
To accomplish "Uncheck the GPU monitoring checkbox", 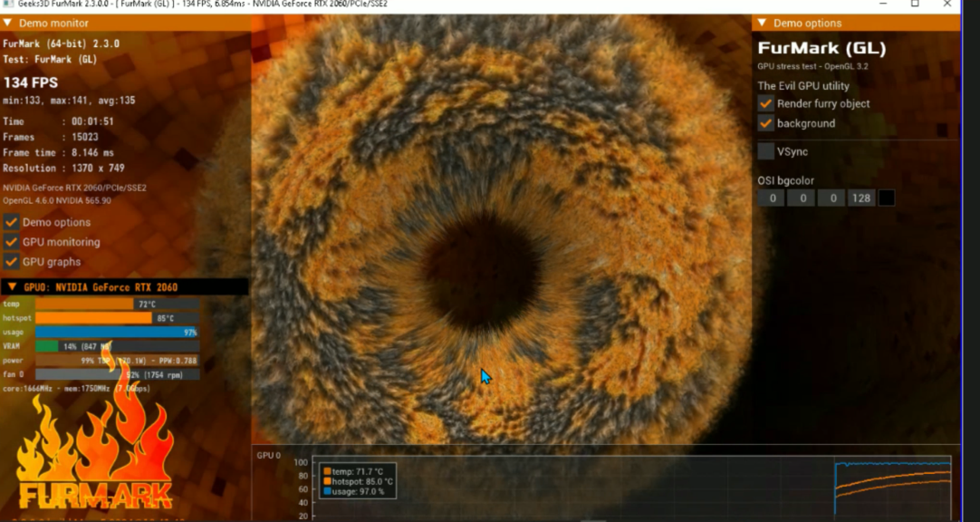I will coord(11,242).
